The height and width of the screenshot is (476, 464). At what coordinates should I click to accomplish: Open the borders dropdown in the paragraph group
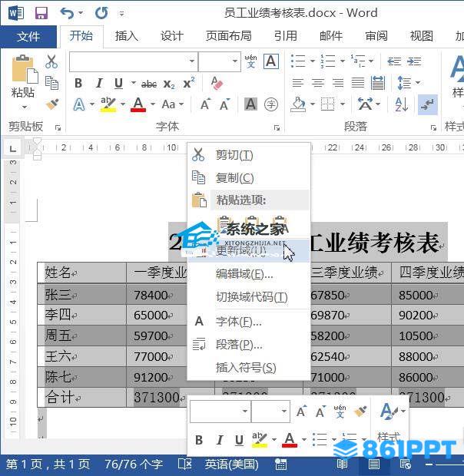coord(342,104)
